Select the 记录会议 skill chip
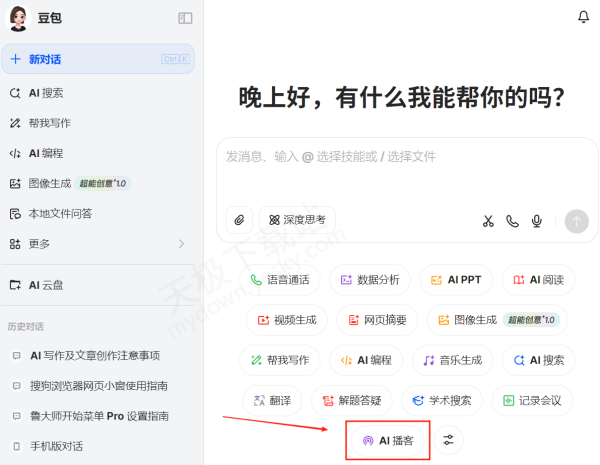The image size is (600, 465). [x=532, y=401]
